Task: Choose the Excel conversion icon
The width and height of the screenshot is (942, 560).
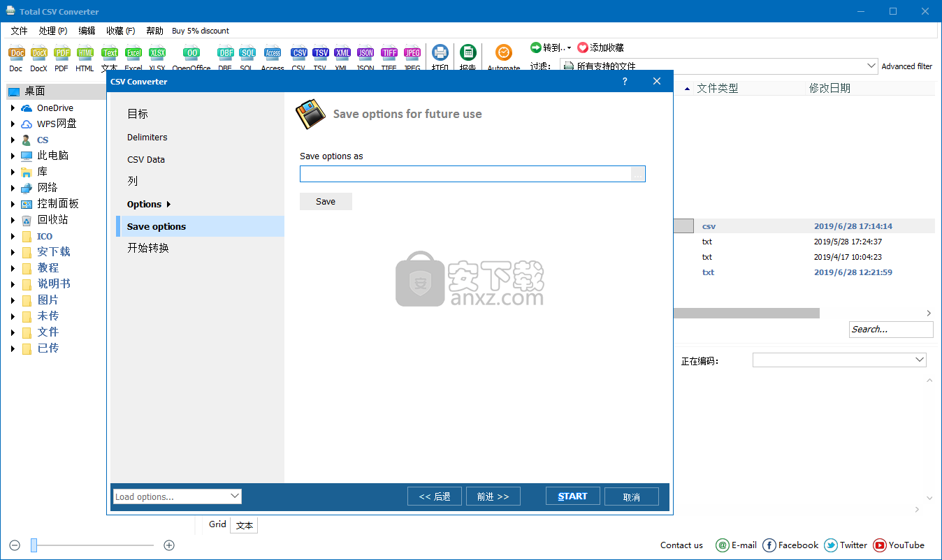Action: tap(133, 52)
